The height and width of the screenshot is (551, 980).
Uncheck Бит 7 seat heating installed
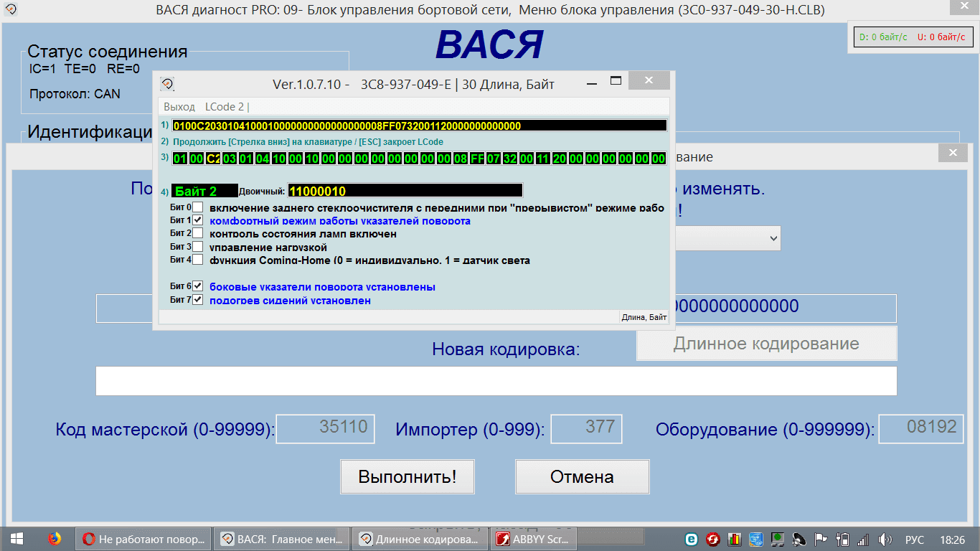pos(198,299)
